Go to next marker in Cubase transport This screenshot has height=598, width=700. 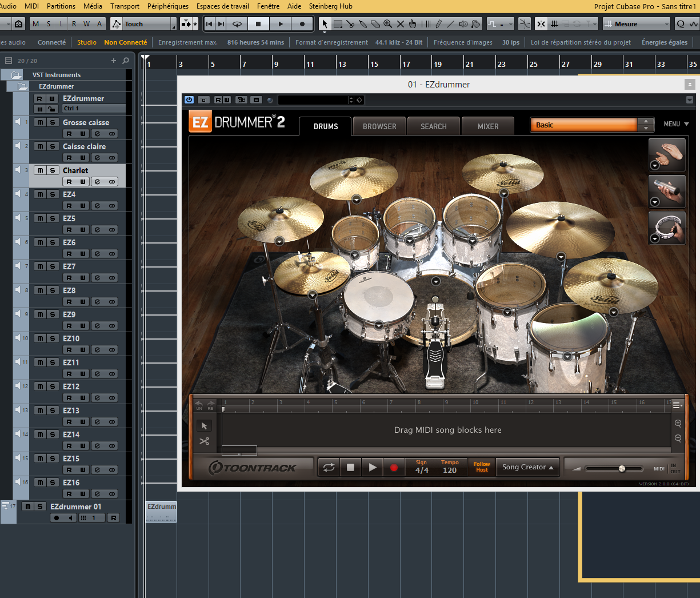coord(221,24)
